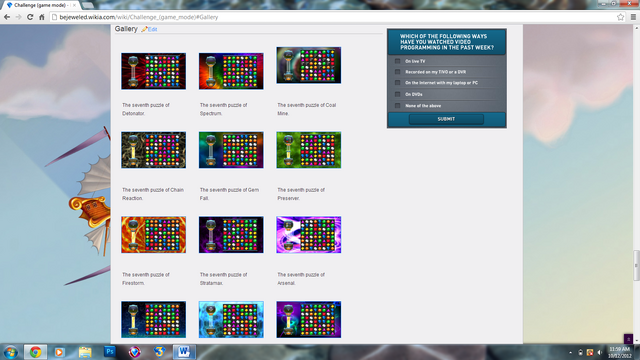
Task: Check the 'None of the above' option
Action: click(x=397, y=106)
